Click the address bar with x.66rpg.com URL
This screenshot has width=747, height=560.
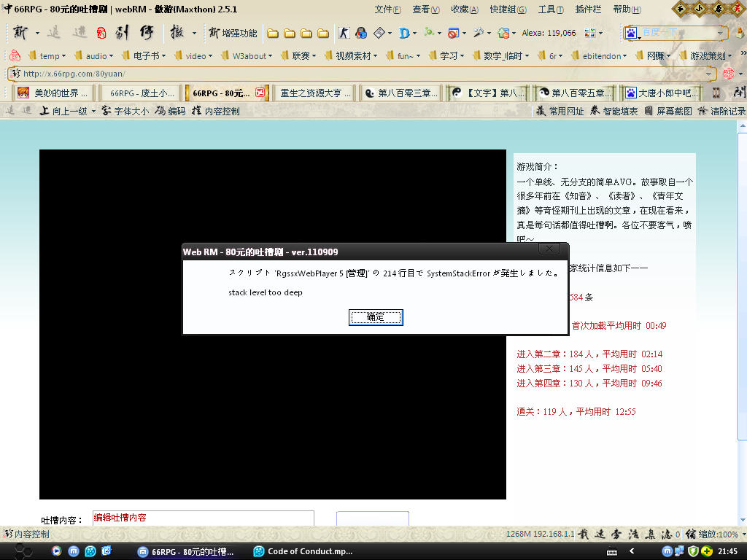(x=363, y=74)
